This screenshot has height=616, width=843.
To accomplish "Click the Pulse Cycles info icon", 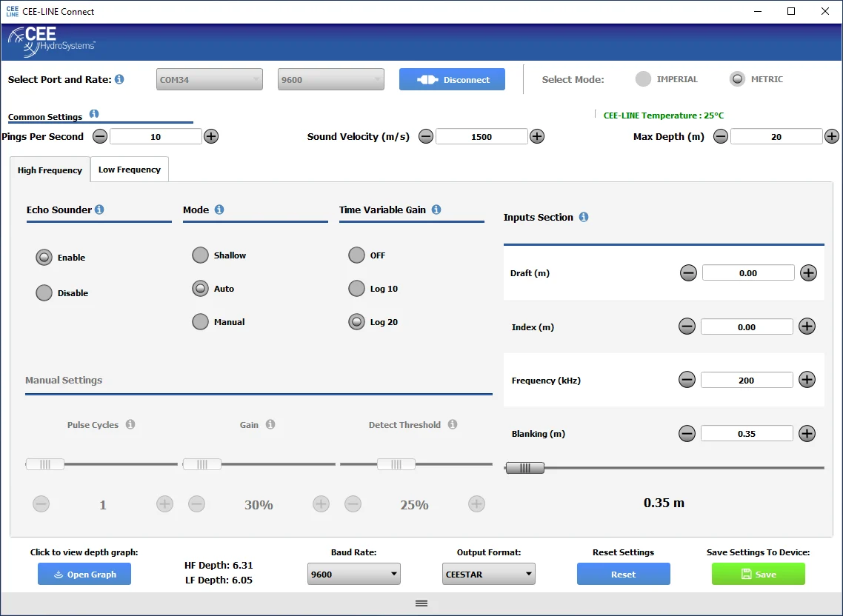I will point(130,425).
